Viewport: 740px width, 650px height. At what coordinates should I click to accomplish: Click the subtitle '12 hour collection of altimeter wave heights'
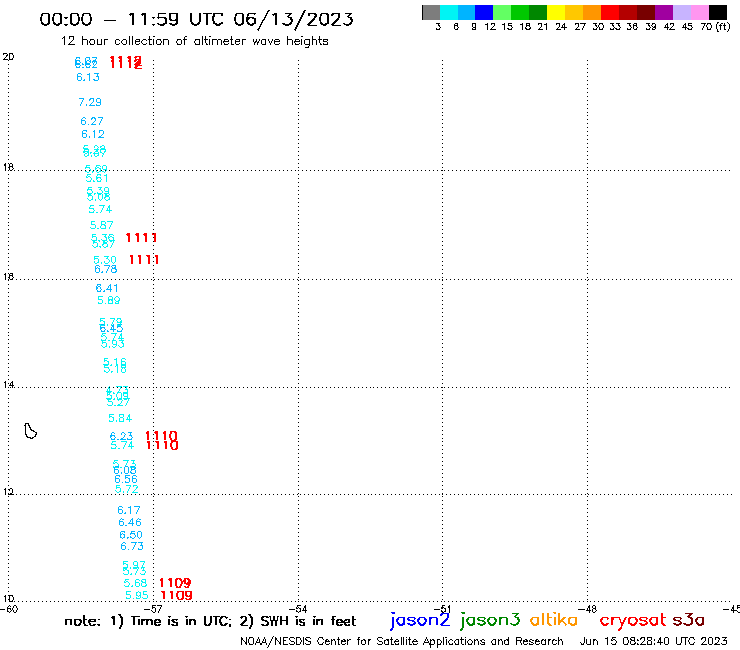(x=194, y=41)
